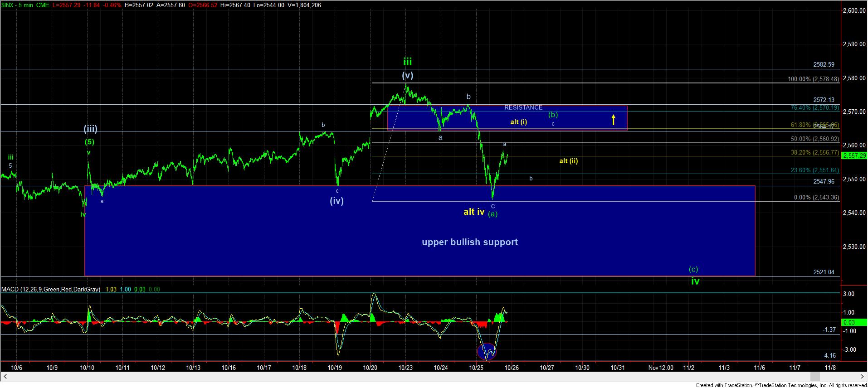Select the $INX - 5 min symbol label
Screen dimensions: 868x388
pyautogui.click(x=25, y=5)
